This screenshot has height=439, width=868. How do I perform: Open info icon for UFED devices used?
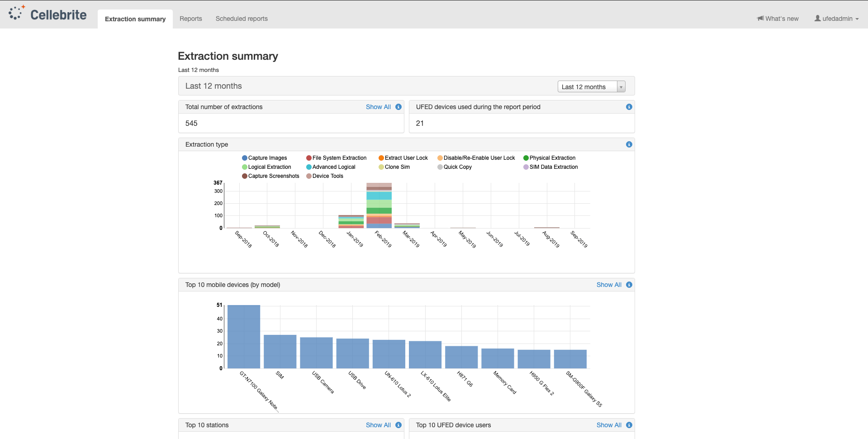pos(629,107)
